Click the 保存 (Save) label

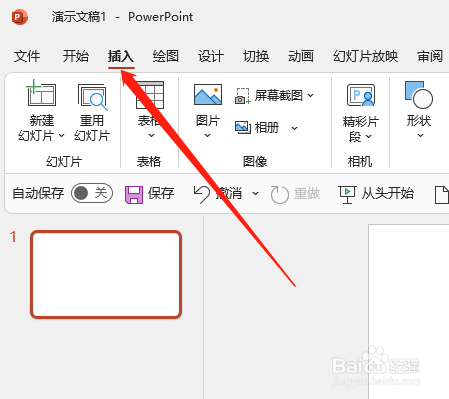point(161,193)
